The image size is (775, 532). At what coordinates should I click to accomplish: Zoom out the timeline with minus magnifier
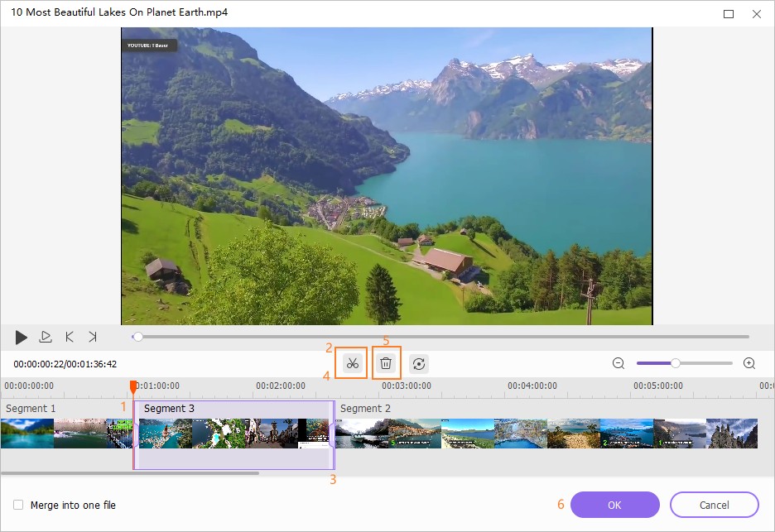[x=619, y=363]
